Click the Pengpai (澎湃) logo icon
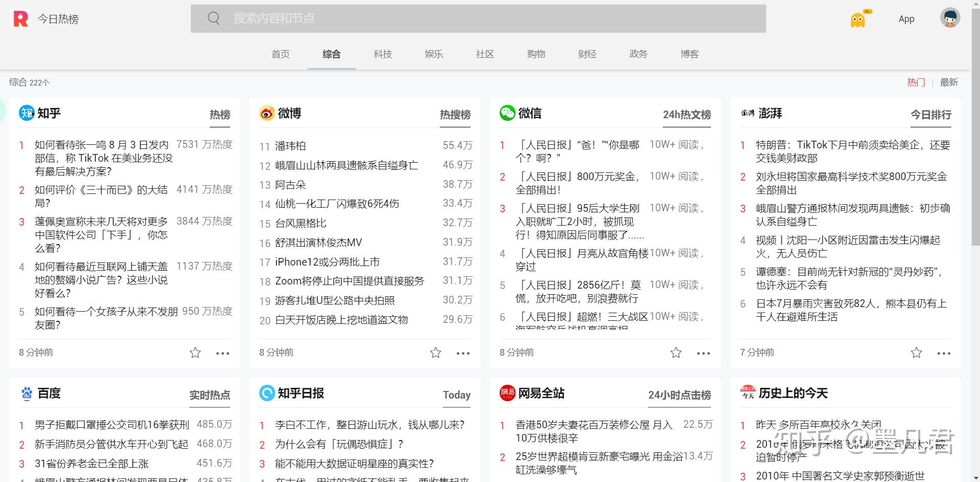This screenshot has height=482, width=980. point(748,113)
